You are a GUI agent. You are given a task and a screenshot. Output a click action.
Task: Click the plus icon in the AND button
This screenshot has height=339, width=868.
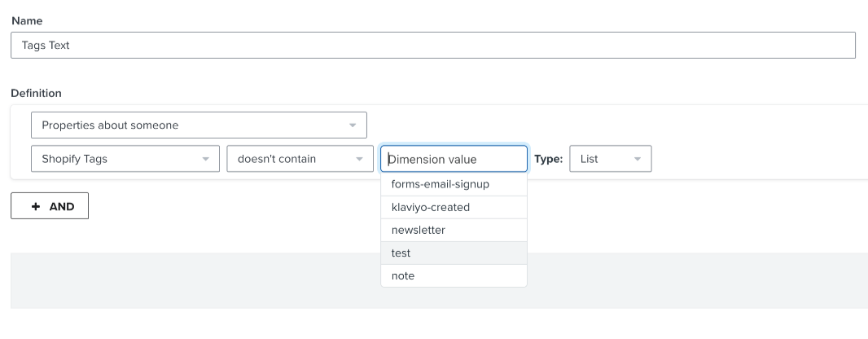point(35,206)
